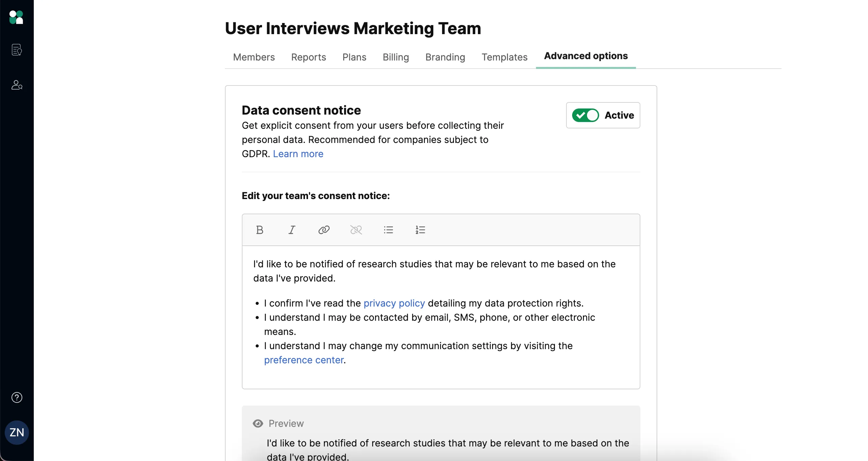The width and height of the screenshot is (868, 461).
Task: Click in the first paragraph of consent editor
Action: [434, 271]
